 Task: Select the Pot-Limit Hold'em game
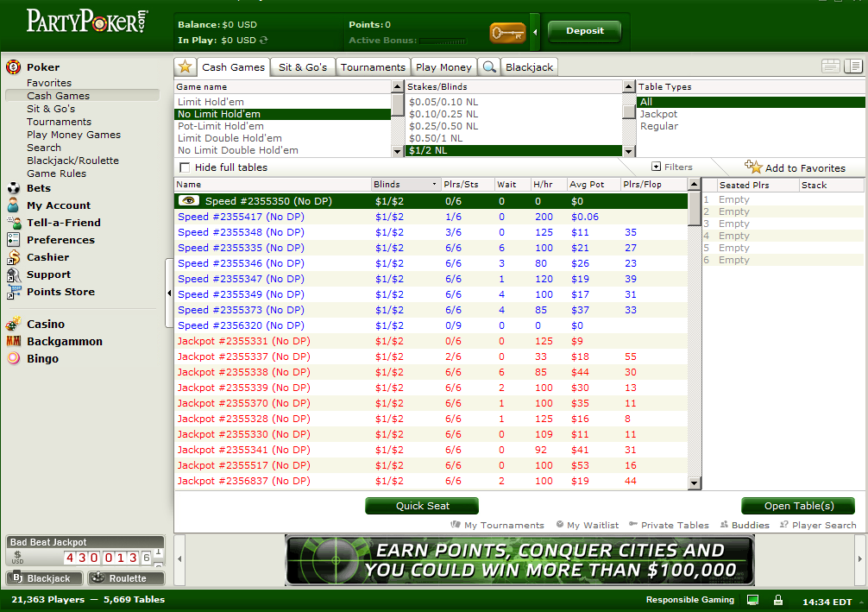click(x=283, y=126)
